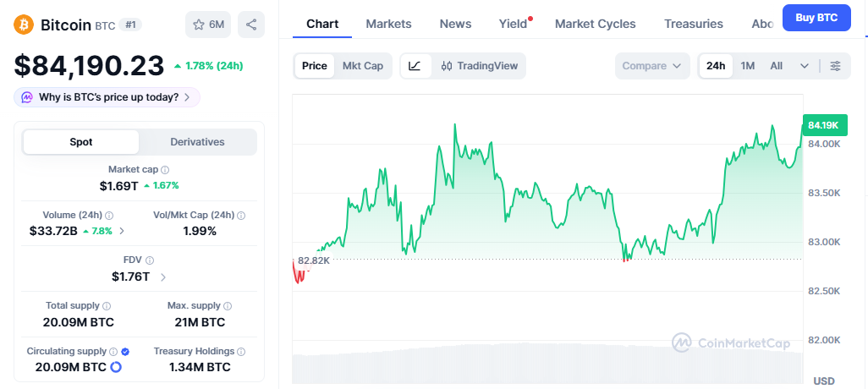
Task: Open chart settings sliders icon
Action: coord(835,66)
